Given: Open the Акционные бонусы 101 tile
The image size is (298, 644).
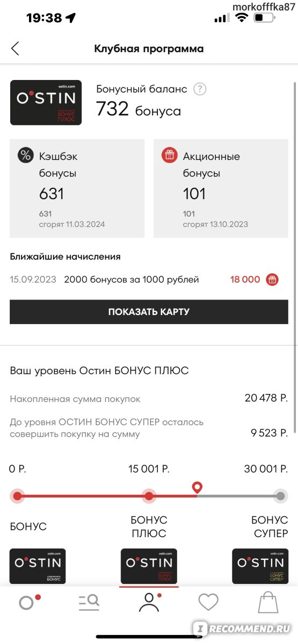Looking at the screenshot, I should [x=221, y=188].
